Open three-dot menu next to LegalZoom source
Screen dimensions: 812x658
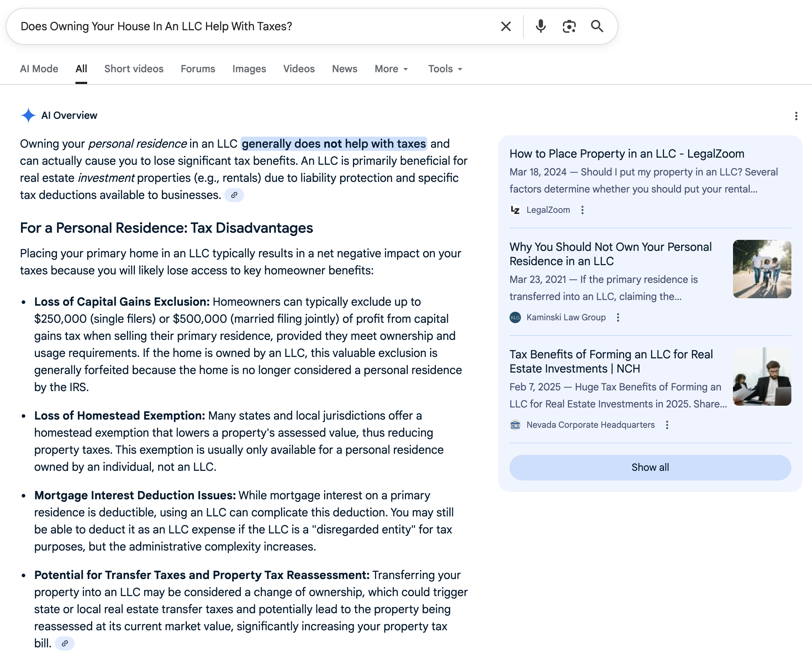[x=582, y=210]
